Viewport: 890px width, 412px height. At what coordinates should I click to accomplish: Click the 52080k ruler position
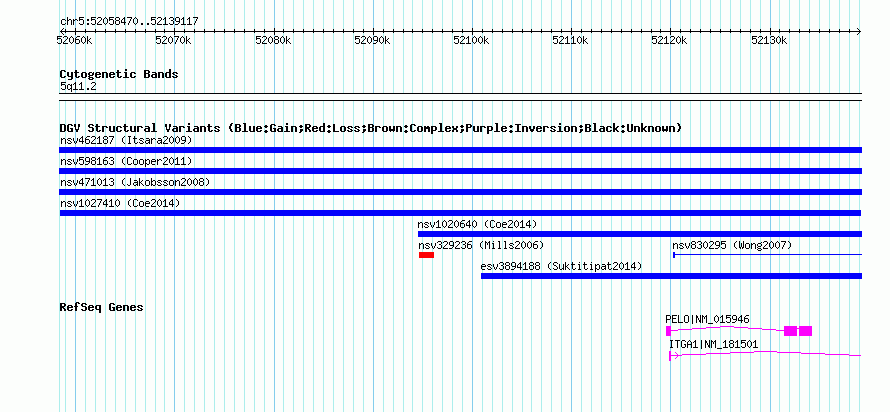point(274,41)
